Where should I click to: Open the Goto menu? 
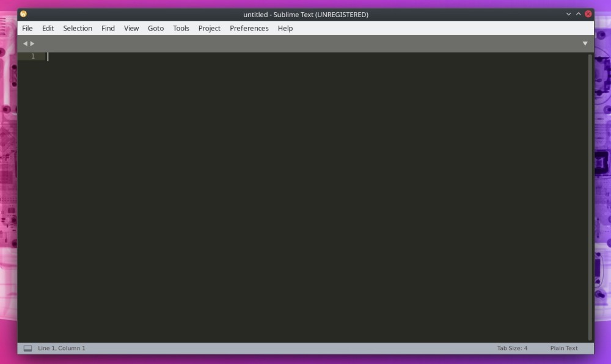(155, 28)
